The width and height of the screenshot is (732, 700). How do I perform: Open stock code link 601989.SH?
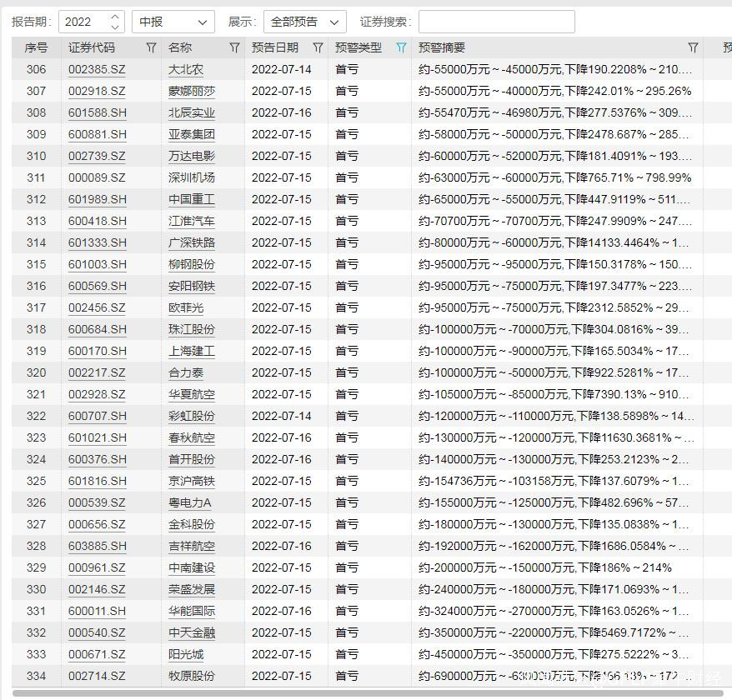[97, 199]
